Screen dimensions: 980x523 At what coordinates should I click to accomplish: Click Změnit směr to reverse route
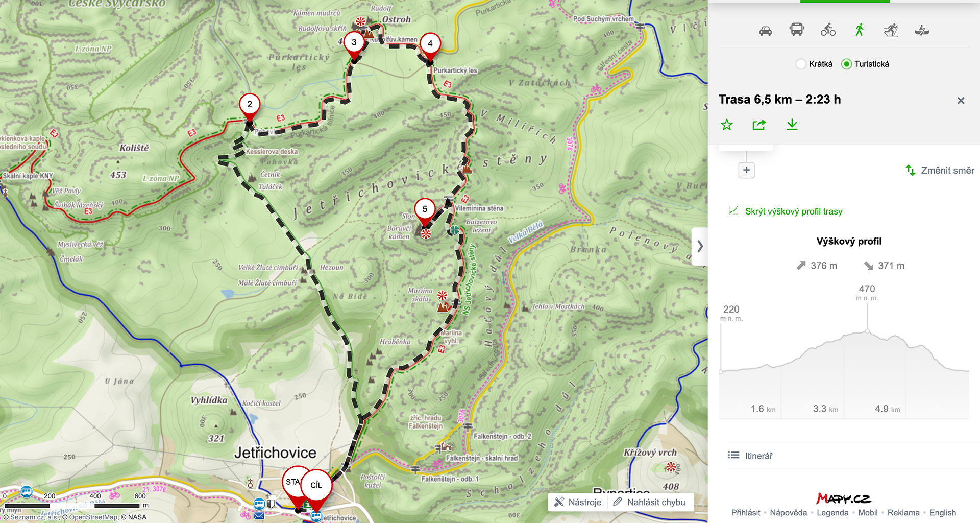pyautogui.click(x=940, y=170)
